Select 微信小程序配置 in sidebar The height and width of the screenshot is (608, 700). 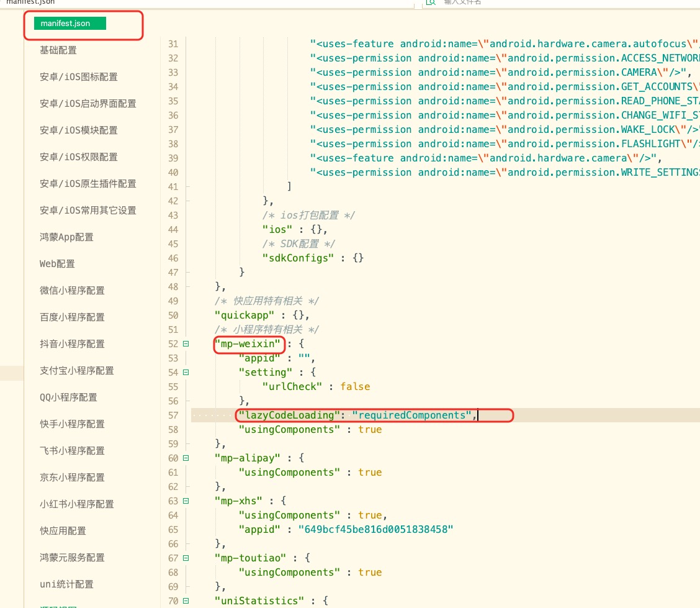click(x=72, y=291)
